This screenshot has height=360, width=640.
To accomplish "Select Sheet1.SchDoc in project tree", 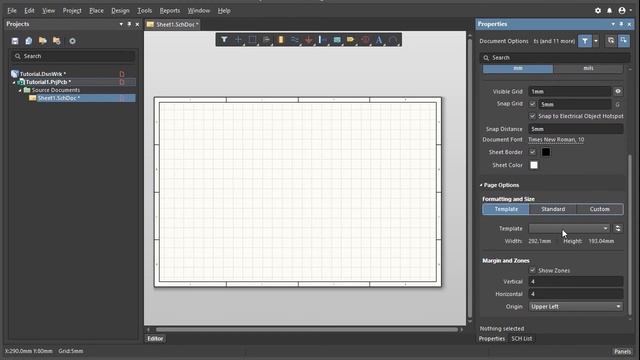I will click(58, 98).
